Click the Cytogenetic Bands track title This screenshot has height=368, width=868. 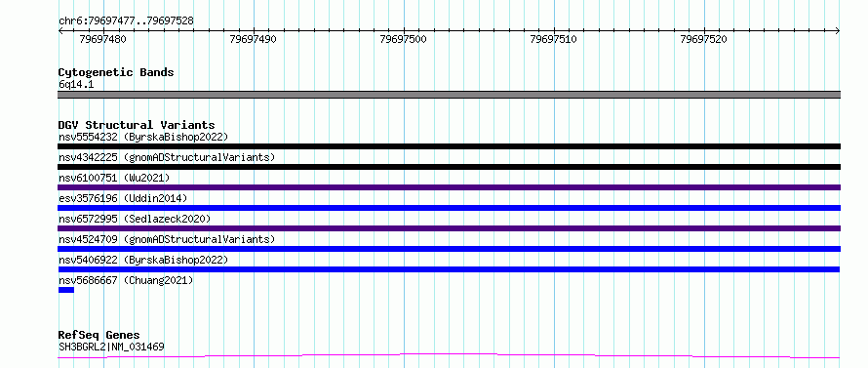pyautogui.click(x=116, y=72)
